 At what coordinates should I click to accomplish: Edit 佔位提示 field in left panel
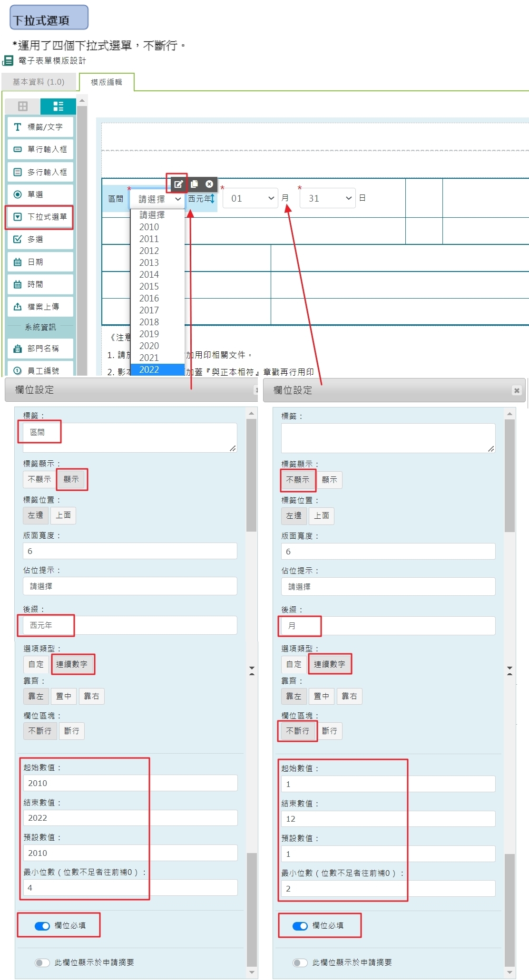tap(130, 586)
